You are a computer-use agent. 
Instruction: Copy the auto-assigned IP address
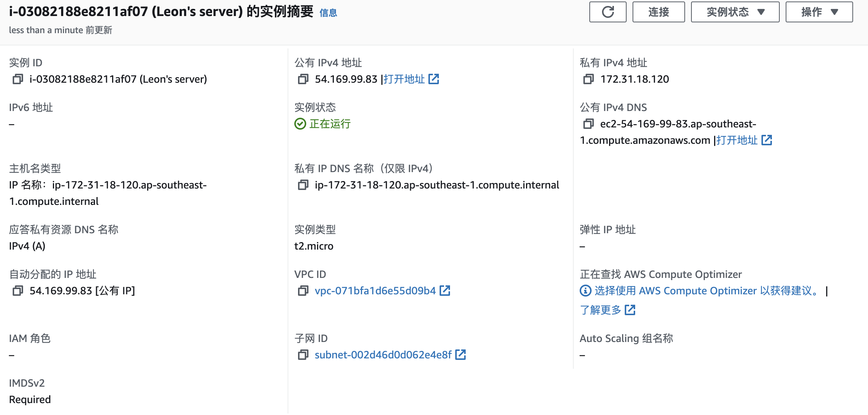[x=18, y=291]
